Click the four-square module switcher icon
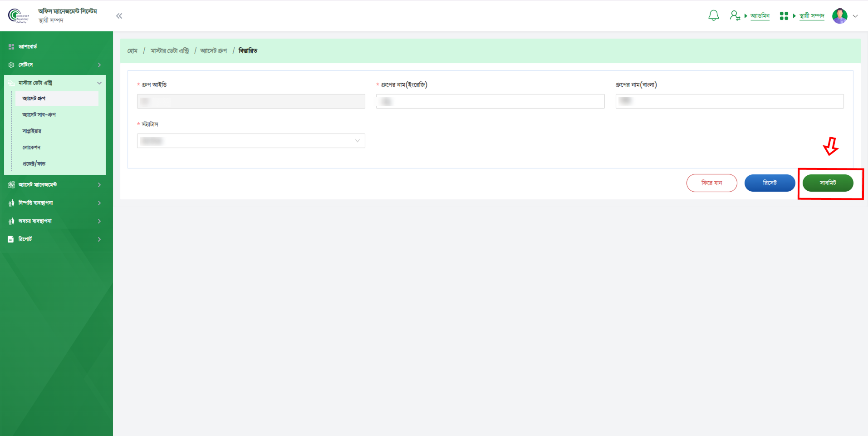The width and height of the screenshot is (868, 436). 784,16
